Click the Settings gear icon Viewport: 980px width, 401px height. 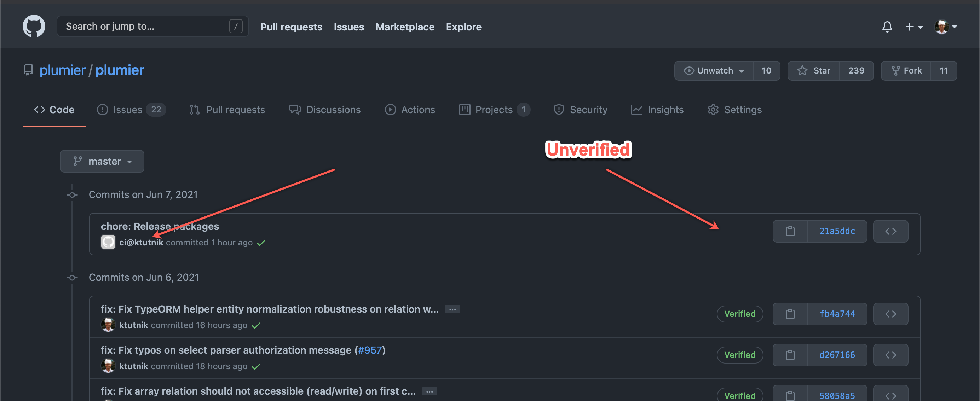pos(713,110)
